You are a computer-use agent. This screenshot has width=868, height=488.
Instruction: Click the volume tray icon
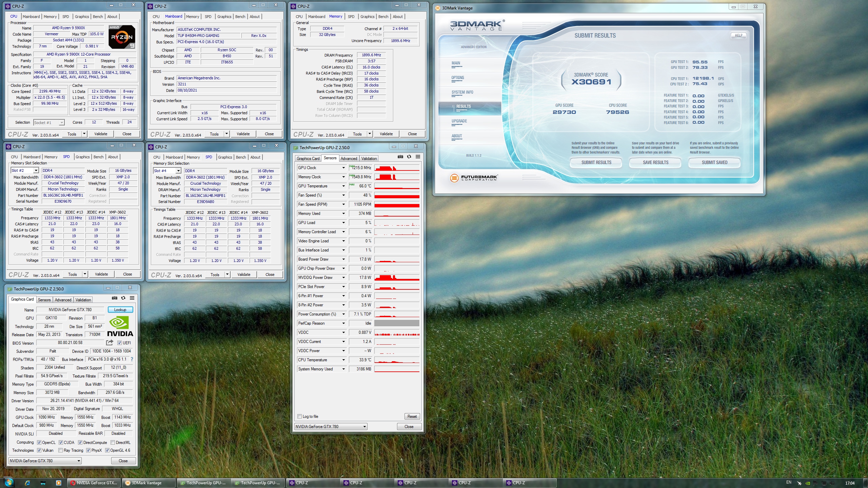click(832, 483)
